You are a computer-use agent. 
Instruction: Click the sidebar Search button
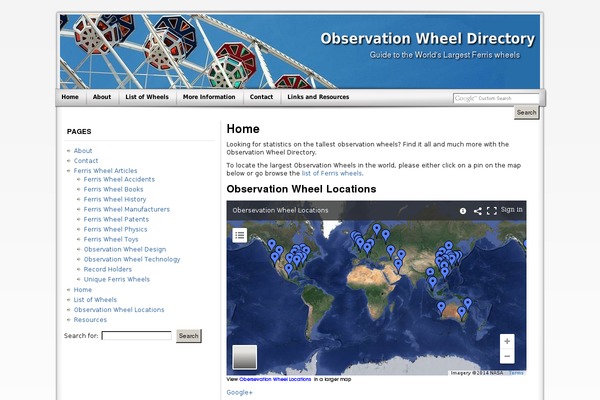point(189,336)
